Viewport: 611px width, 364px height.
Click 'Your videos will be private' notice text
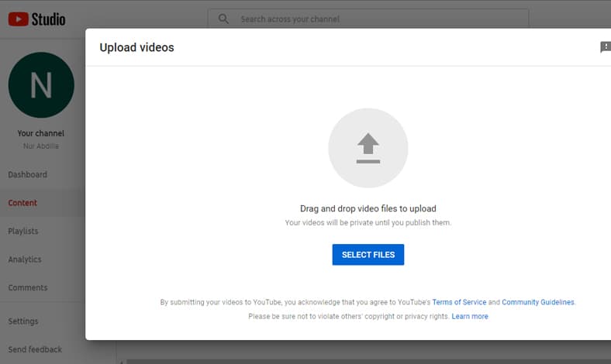368,223
